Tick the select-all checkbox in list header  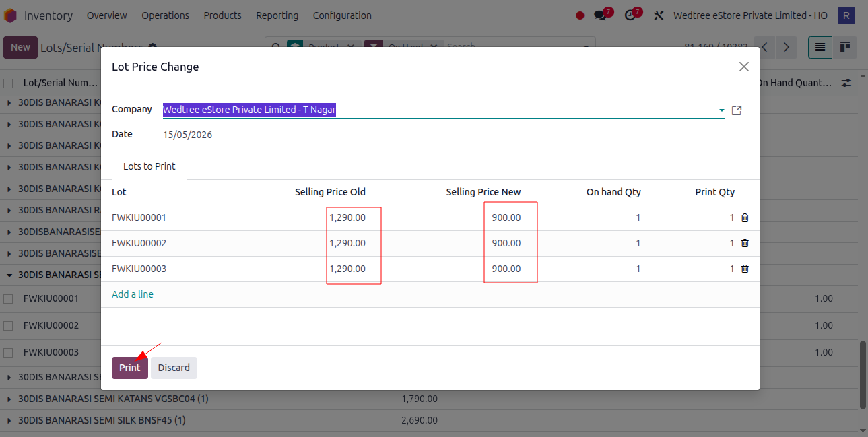click(x=8, y=83)
